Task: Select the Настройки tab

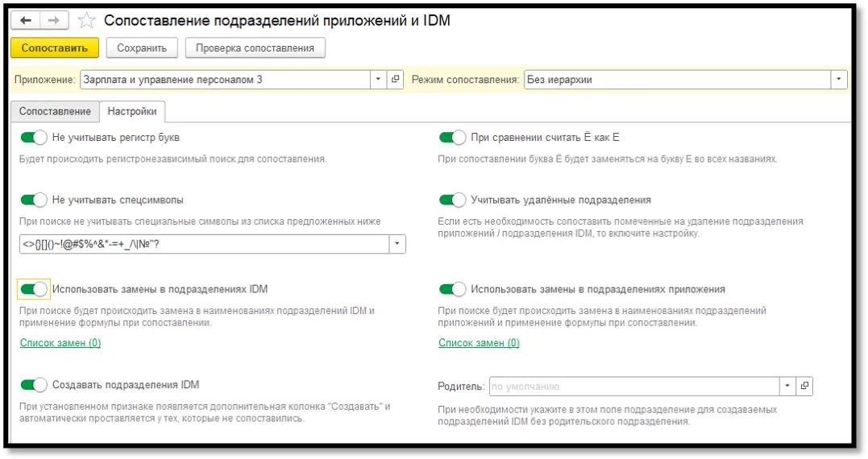Action: pyautogui.click(x=131, y=111)
